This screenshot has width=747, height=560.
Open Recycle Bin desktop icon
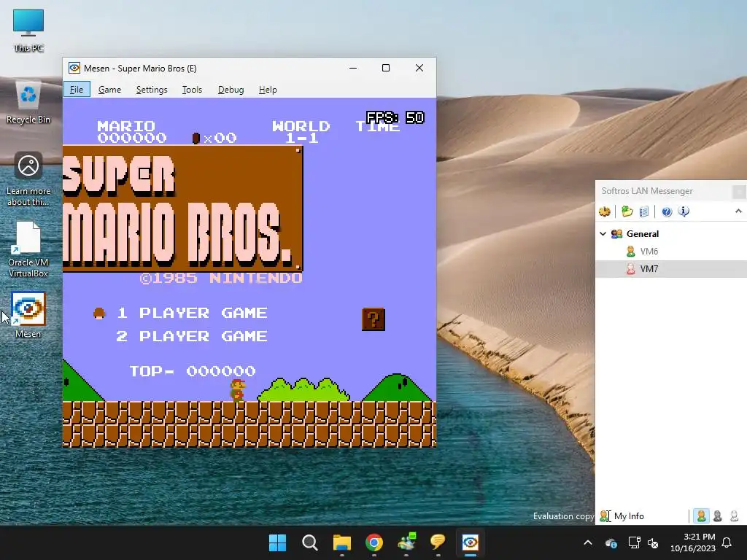coord(28,102)
